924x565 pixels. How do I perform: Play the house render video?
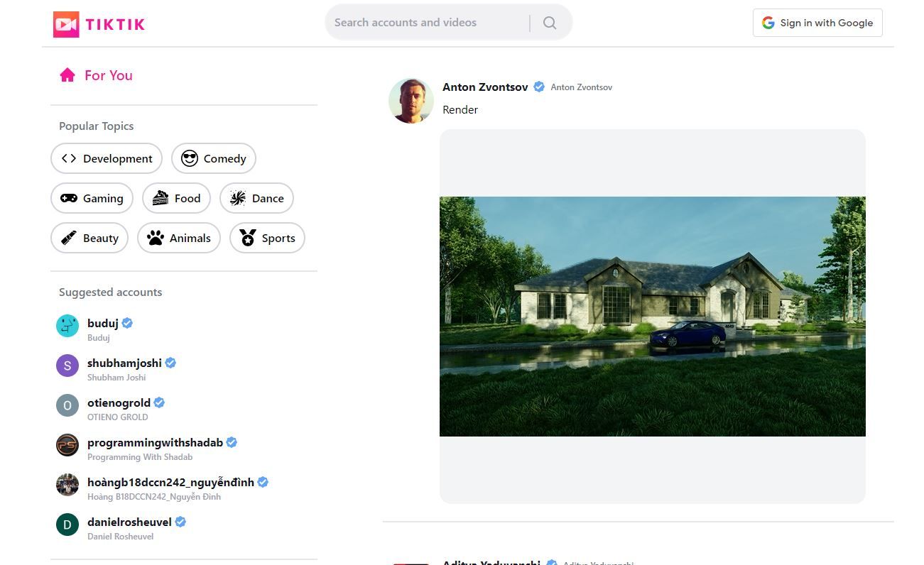pyautogui.click(x=653, y=317)
